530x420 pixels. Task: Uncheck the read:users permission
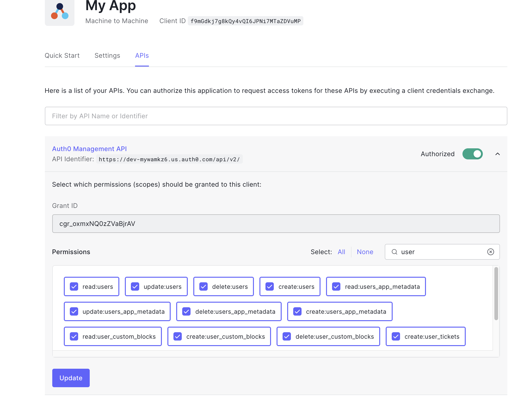(x=74, y=286)
